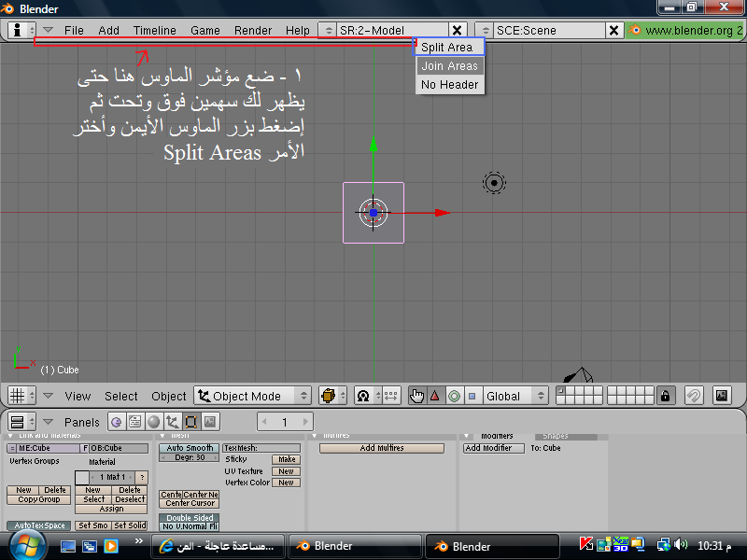Open the Render menu
The width and height of the screenshot is (747, 560).
(x=253, y=31)
